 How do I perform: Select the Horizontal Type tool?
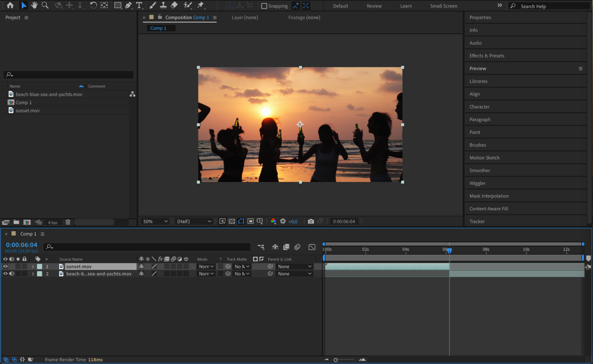coord(139,5)
